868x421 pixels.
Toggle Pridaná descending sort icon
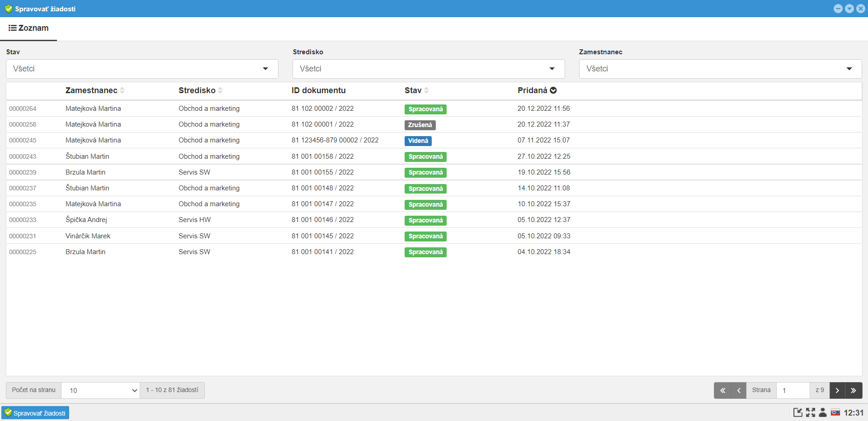(553, 90)
